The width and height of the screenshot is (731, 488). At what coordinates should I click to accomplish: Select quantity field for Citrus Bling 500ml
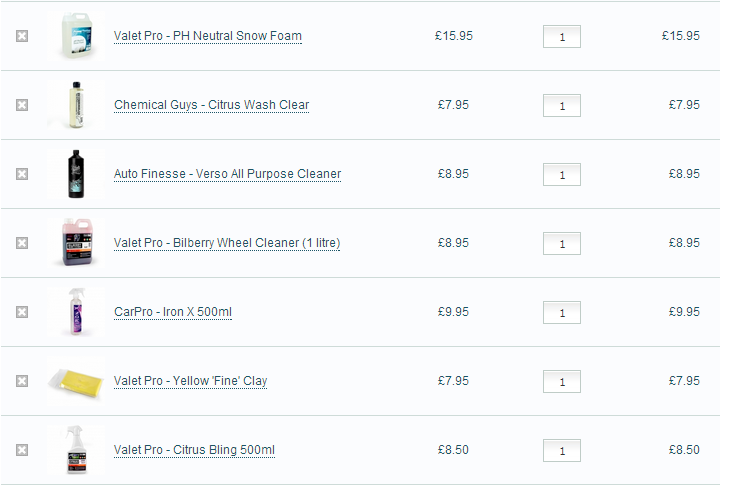click(x=561, y=451)
